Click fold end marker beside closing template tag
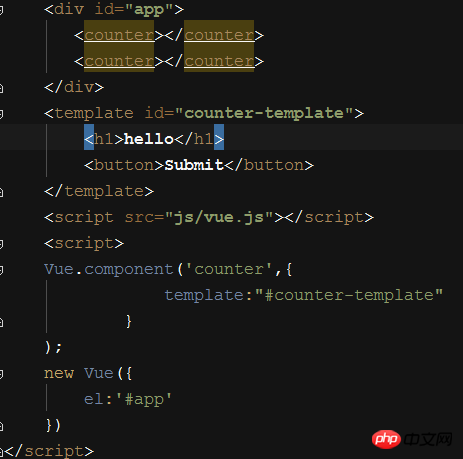 click(1, 192)
